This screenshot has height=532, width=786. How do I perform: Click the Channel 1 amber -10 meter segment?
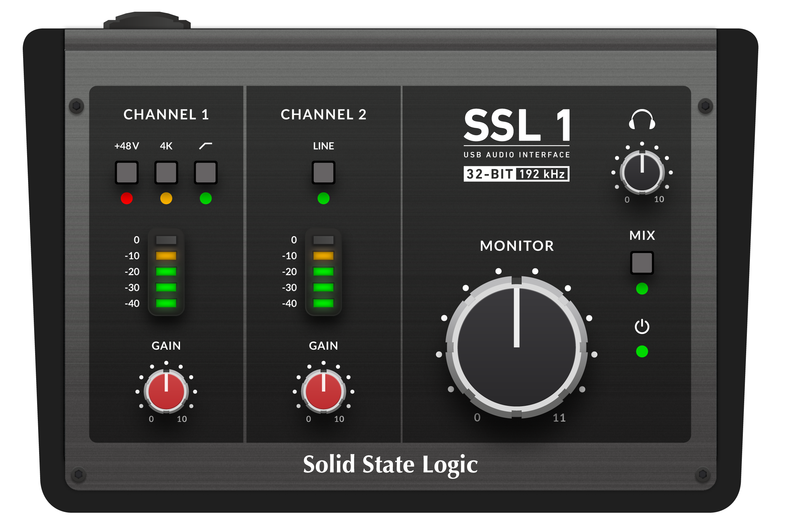pyautogui.click(x=166, y=256)
